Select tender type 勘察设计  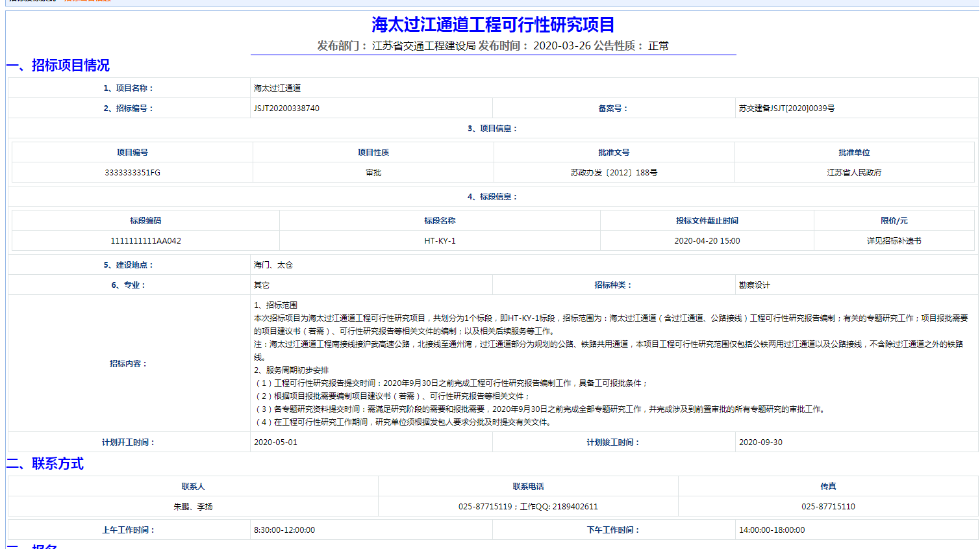[x=754, y=285]
